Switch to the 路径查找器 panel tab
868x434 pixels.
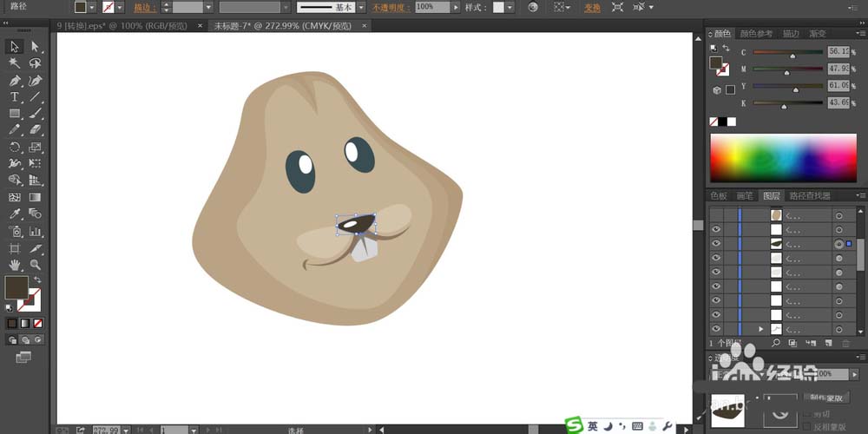(810, 195)
